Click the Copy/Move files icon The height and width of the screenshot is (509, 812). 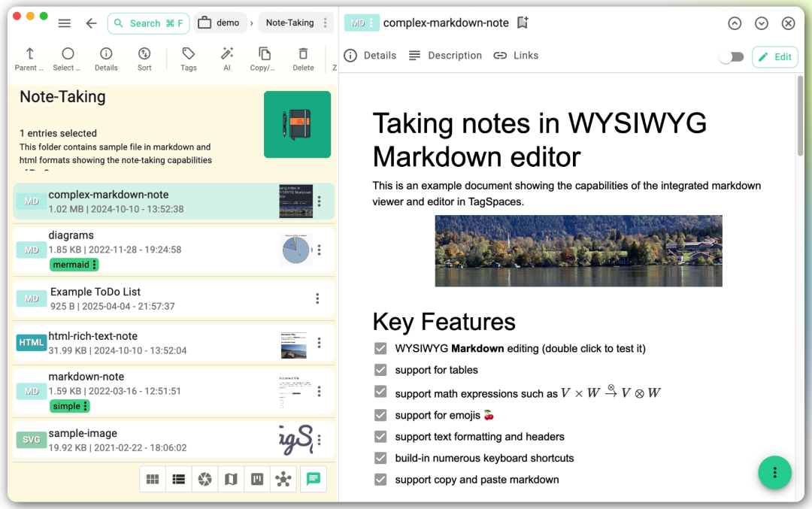click(263, 59)
